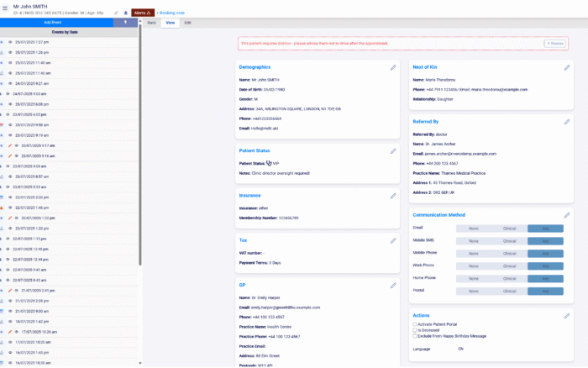Dismiss the dilation alert banner
Viewport: 588px width, 368px height.
554,44
